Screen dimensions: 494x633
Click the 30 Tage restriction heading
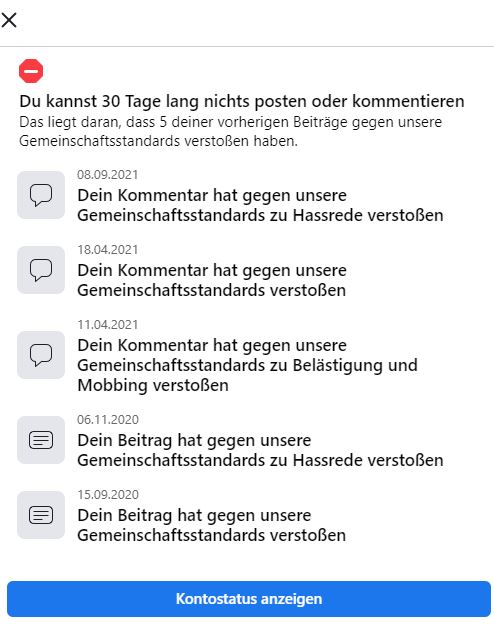(x=242, y=101)
